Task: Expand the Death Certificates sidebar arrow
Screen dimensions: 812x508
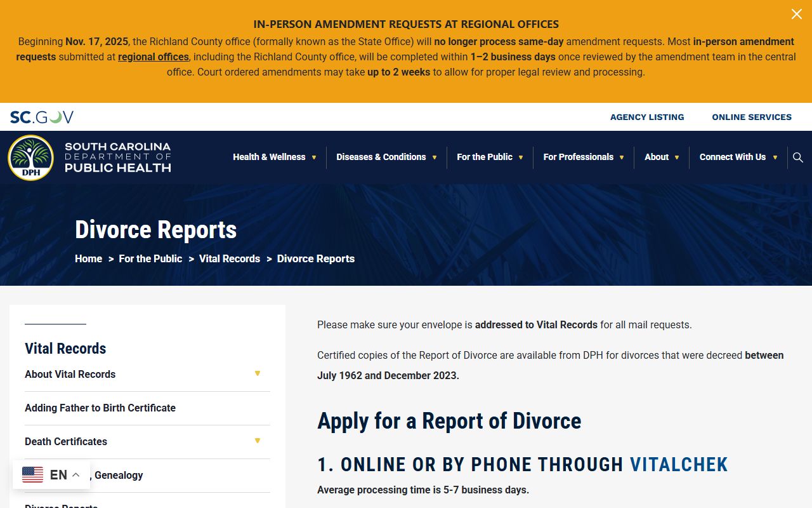Action: click(258, 441)
